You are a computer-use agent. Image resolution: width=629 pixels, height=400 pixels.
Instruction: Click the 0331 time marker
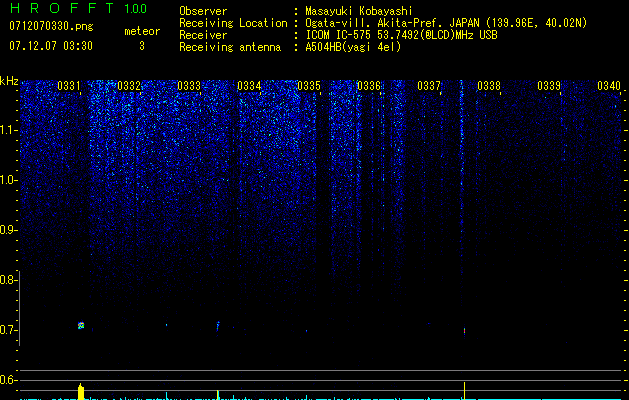pyautogui.click(x=69, y=86)
